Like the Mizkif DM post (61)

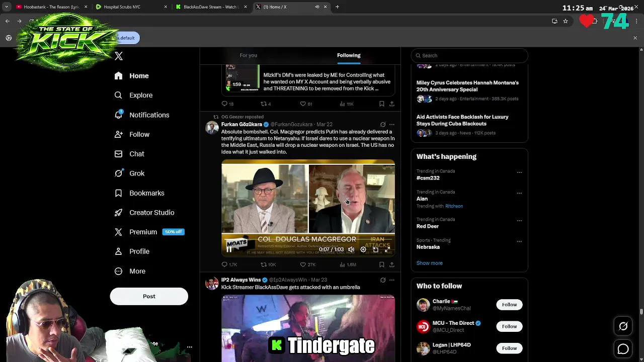(306, 104)
